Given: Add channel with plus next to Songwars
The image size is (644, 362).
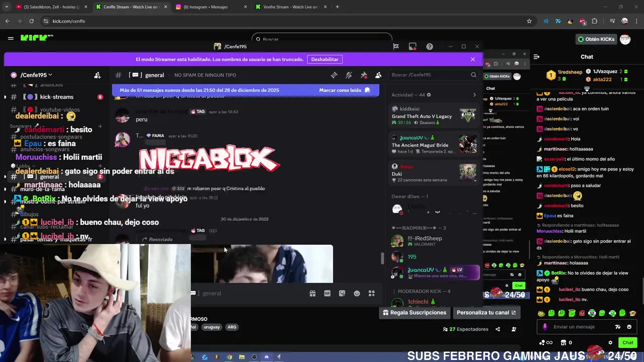Looking at the screenshot, I should [x=100, y=126].
